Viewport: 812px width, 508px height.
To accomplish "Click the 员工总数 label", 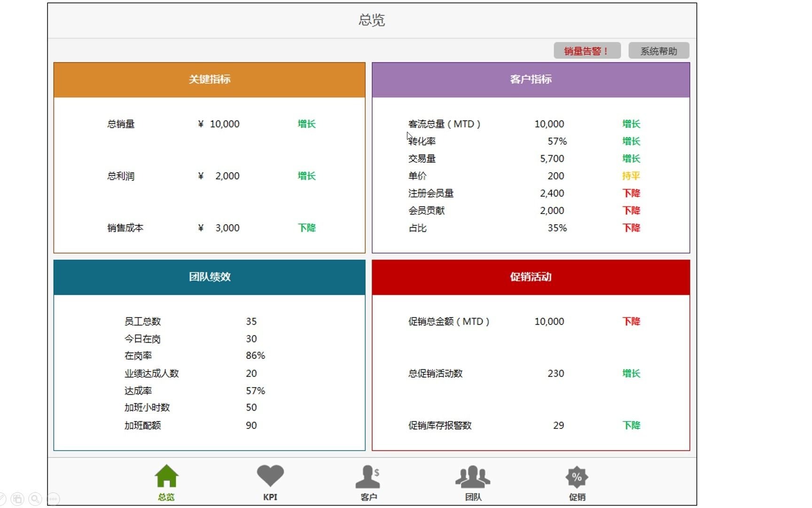I will pyautogui.click(x=142, y=322).
